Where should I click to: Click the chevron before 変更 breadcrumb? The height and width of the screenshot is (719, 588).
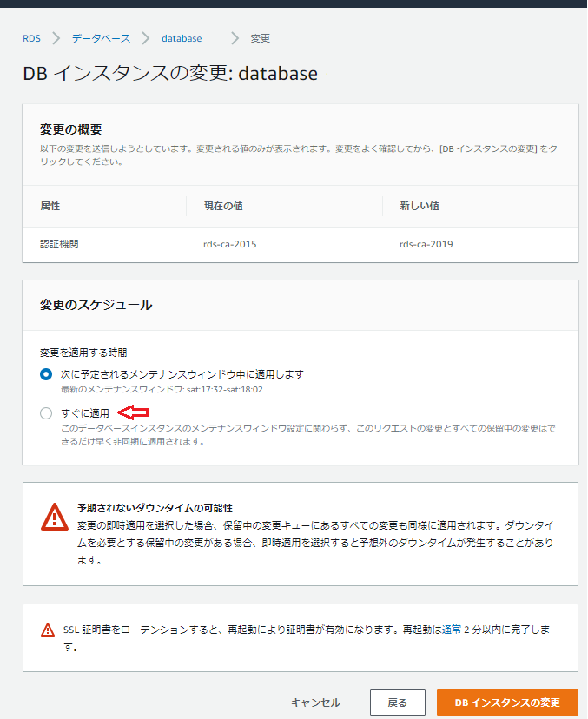235,38
